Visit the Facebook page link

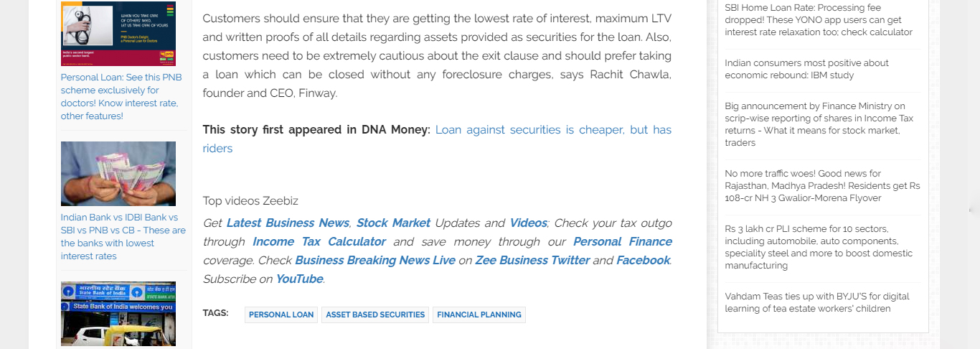643,261
